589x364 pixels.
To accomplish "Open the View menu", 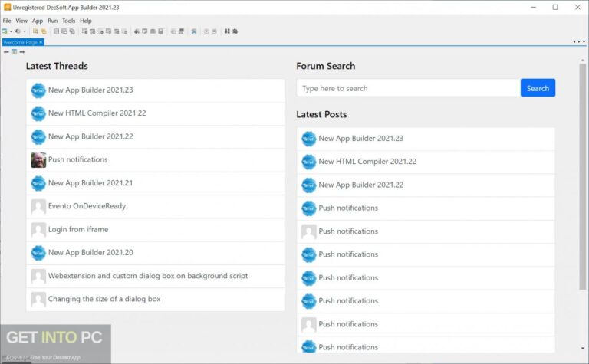I will tap(21, 21).
